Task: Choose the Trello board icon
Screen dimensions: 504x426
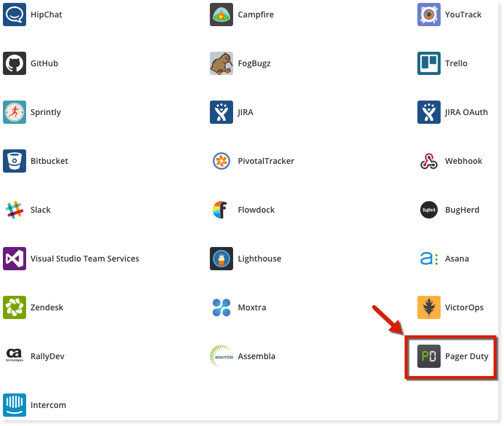Action: point(428,63)
